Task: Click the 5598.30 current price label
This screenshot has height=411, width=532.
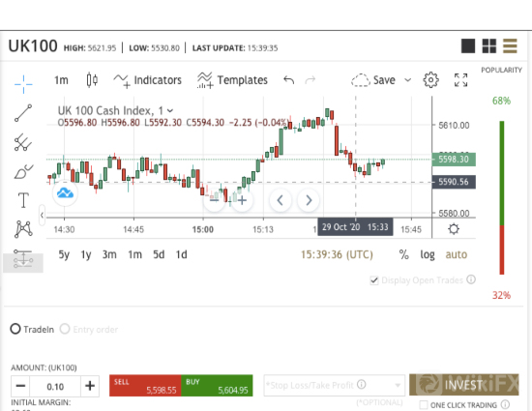Action: click(x=454, y=160)
